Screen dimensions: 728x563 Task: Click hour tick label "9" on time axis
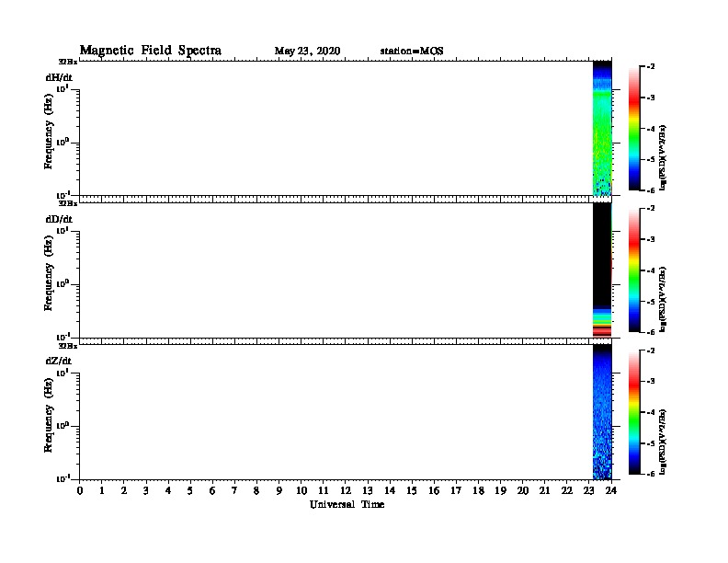(279, 490)
